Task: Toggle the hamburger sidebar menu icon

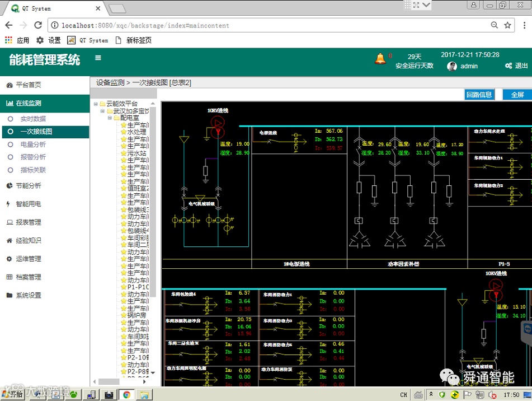Action: [x=98, y=58]
